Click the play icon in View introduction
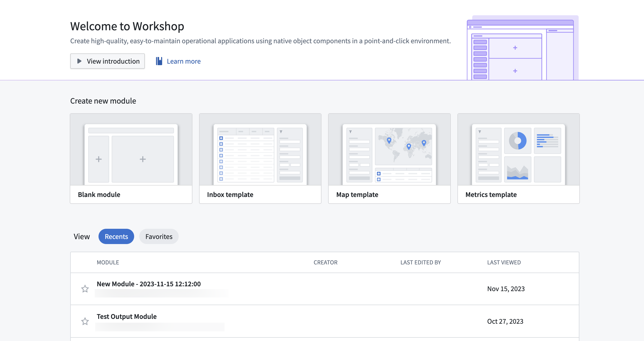 tap(79, 61)
